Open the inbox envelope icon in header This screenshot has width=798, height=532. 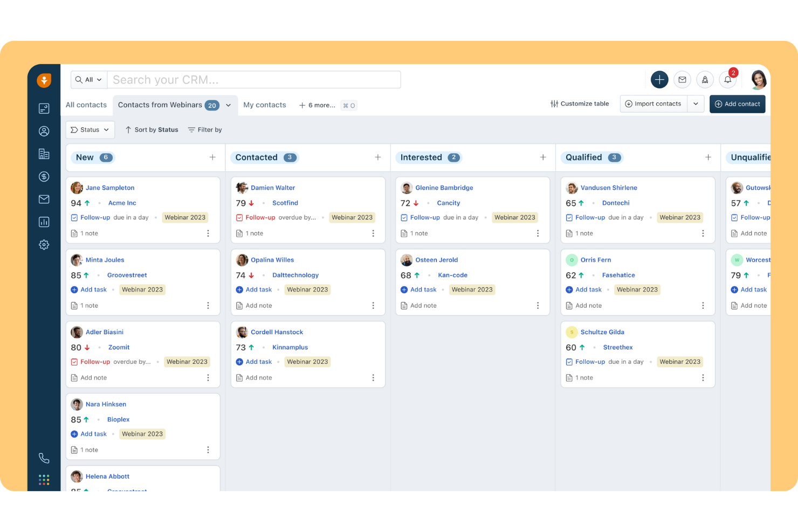click(x=682, y=79)
